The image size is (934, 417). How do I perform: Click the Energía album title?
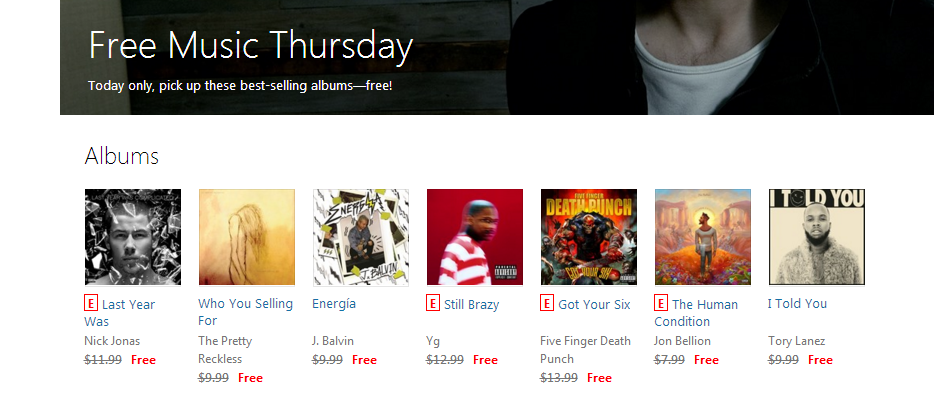coord(334,304)
